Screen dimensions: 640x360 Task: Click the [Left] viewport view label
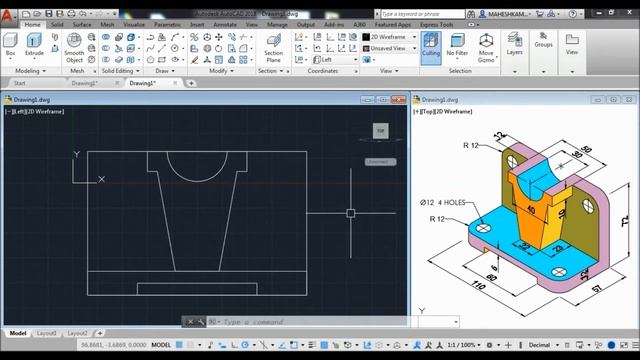[18, 111]
